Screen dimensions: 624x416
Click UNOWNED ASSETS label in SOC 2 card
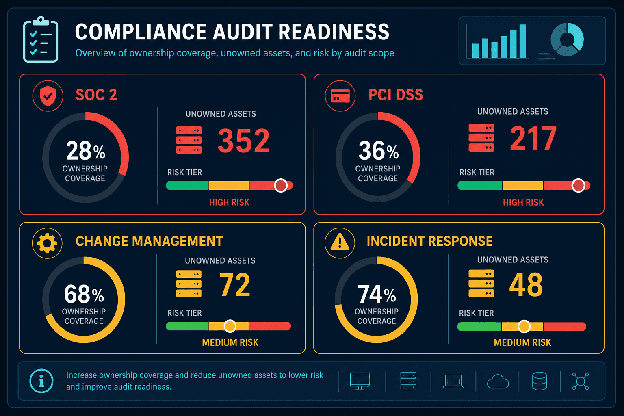coord(221,114)
